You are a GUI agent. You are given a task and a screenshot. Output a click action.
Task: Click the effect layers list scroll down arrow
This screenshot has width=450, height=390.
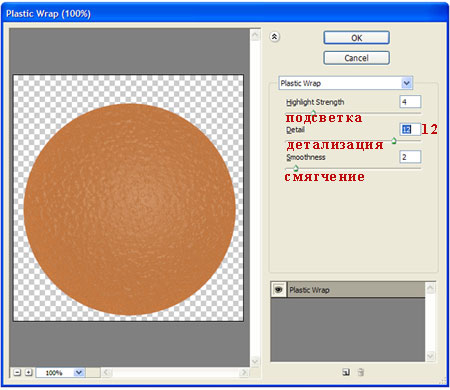click(430, 356)
